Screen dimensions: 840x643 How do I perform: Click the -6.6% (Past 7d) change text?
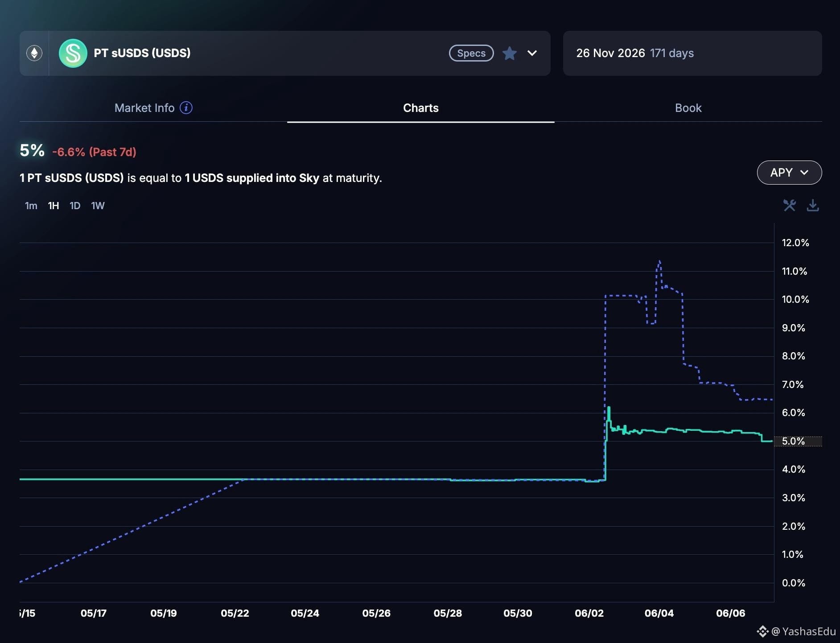click(x=94, y=152)
